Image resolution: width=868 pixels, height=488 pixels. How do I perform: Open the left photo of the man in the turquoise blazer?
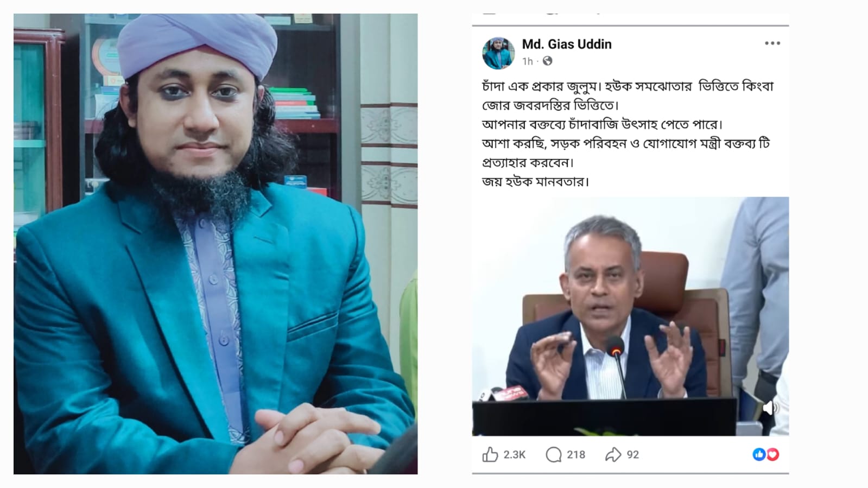click(x=216, y=244)
